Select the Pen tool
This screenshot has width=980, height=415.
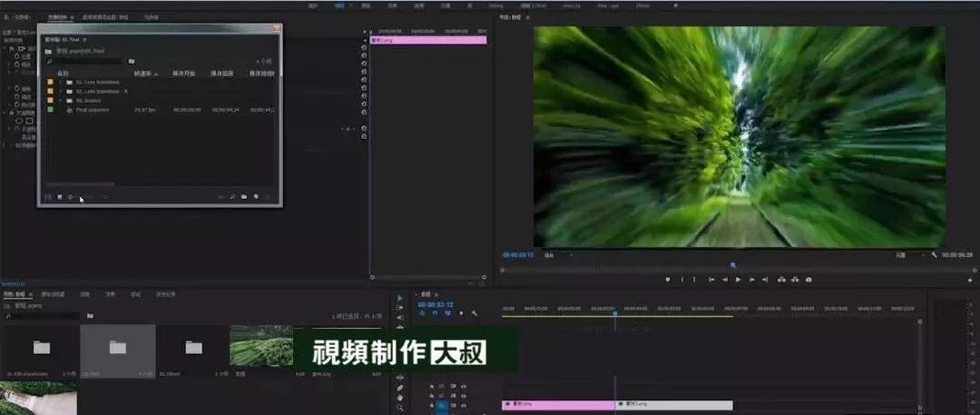click(x=400, y=388)
